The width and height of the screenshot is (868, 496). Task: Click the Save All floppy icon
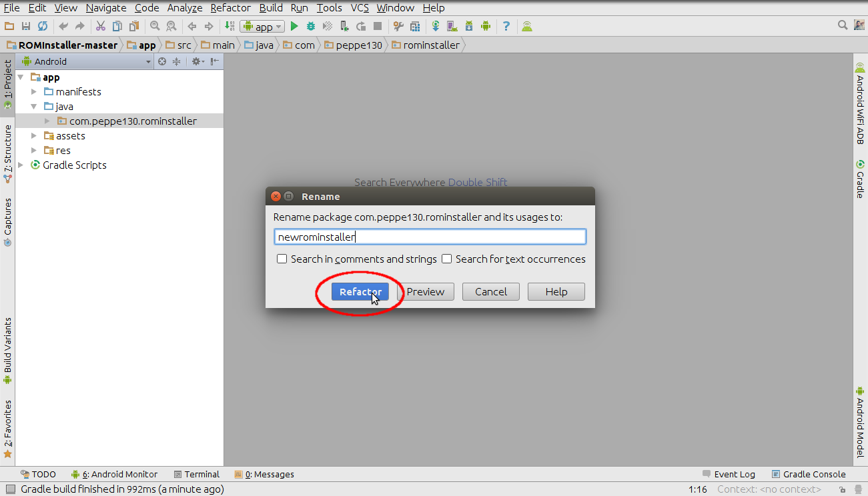click(26, 26)
